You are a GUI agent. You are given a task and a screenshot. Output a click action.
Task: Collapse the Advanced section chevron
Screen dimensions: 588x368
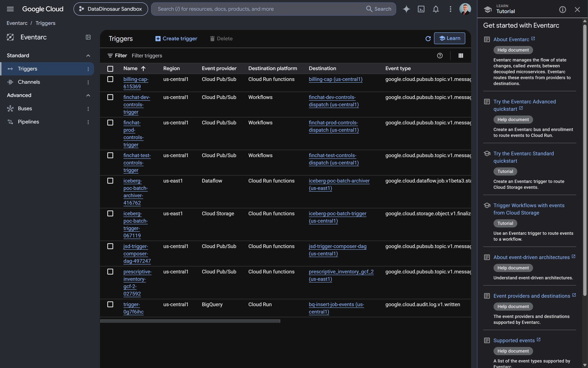pyautogui.click(x=88, y=95)
